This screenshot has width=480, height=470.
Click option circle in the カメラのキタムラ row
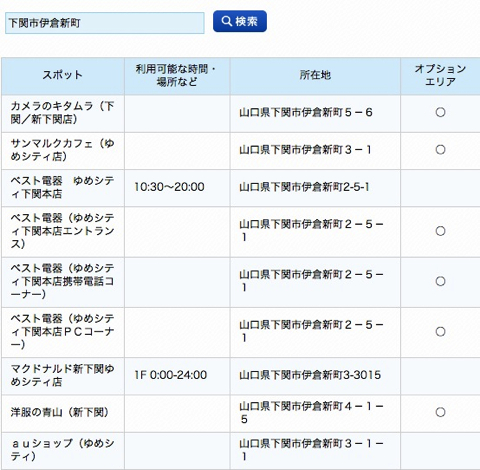440,112
